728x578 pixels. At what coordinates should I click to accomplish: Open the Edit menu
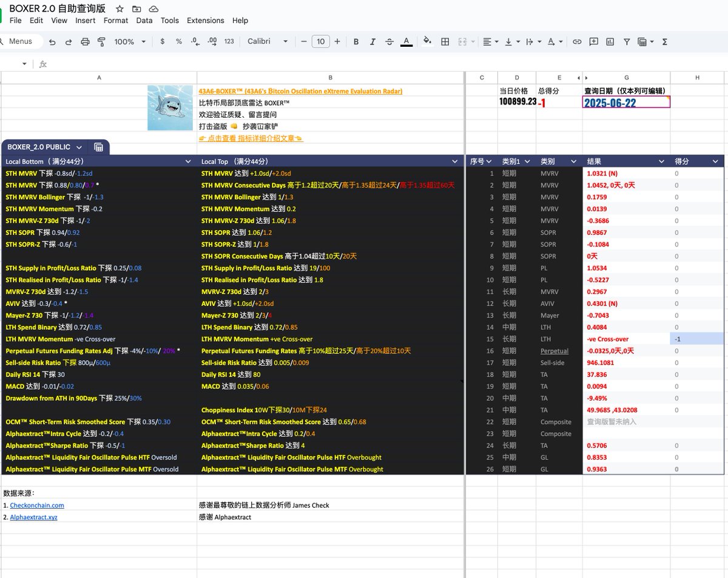pyautogui.click(x=36, y=20)
